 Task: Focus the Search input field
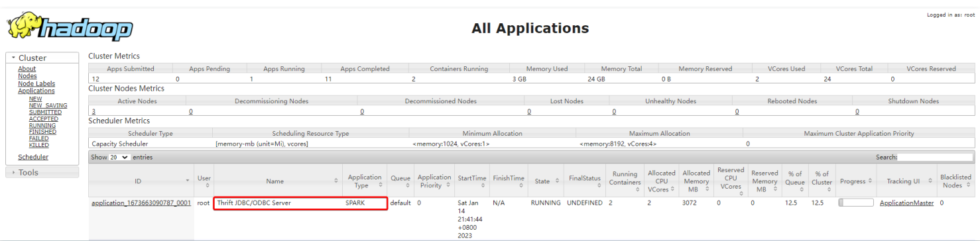tap(935, 158)
